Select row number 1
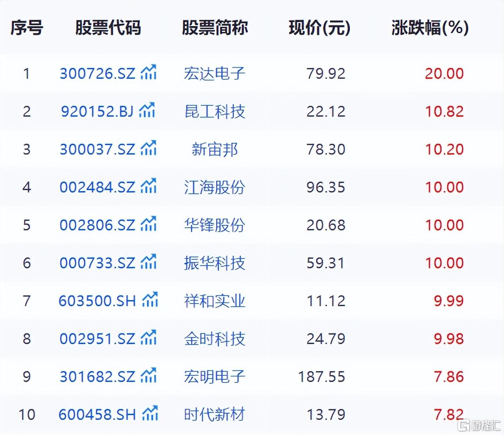 (26, 73)
